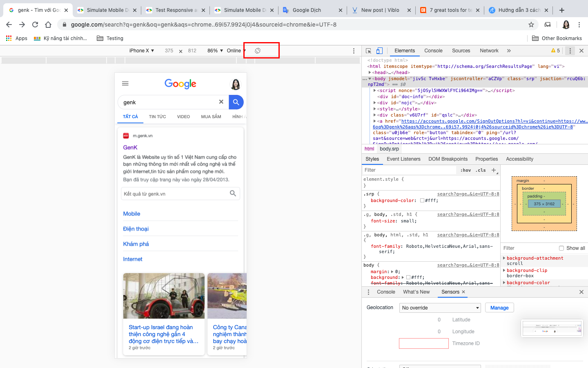Collapse the body element node
Screen dimensions: 588x368
pos(370,79)
